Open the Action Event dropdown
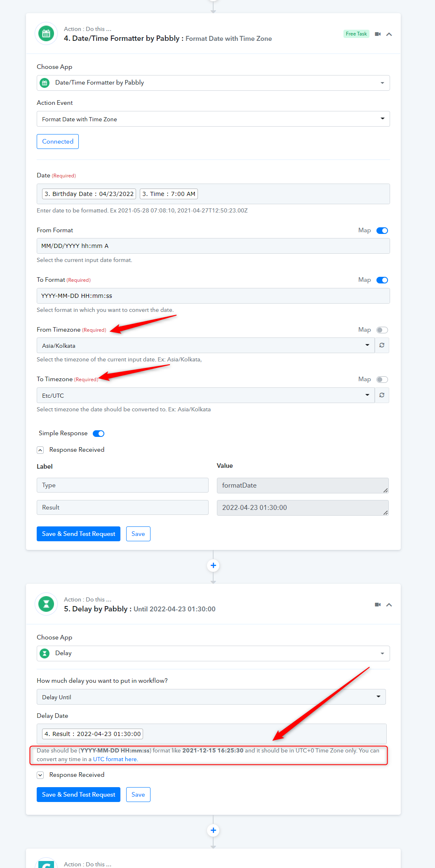Viewport: 435px width, 868px height. point(213,119)
